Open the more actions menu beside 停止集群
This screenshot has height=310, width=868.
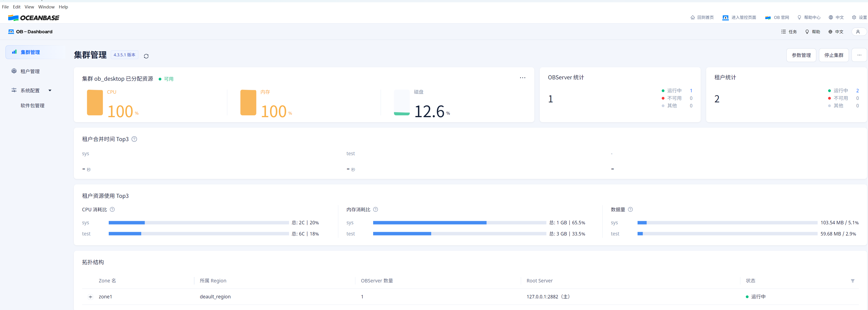pyautogui.click(x=859, y=55)
